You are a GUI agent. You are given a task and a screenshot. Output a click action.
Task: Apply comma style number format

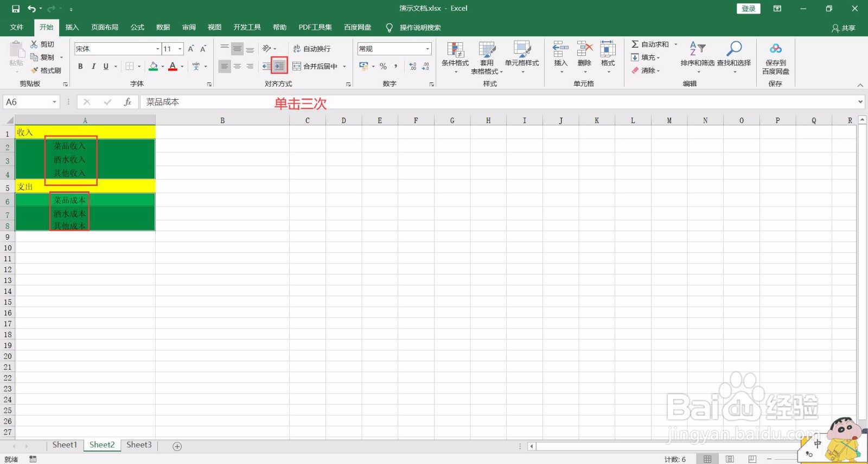(395, 66)
